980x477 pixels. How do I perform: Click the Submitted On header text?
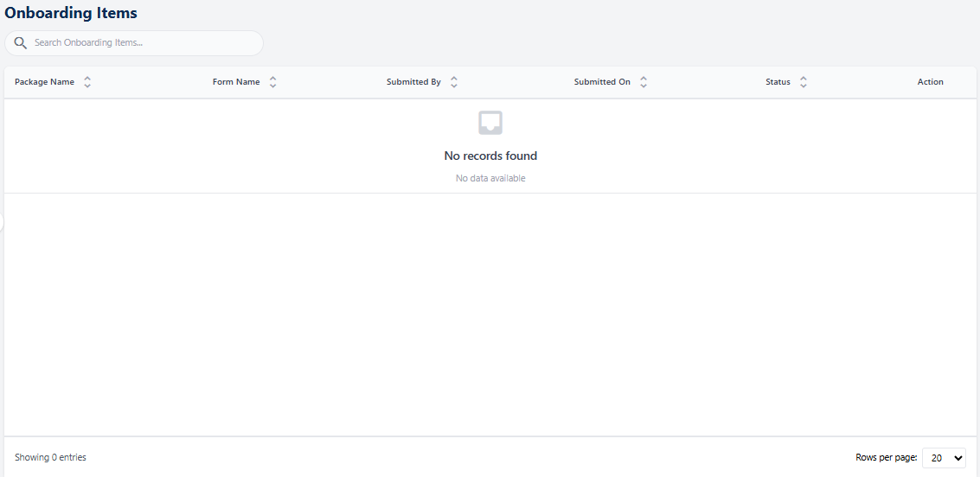[603, 82]
